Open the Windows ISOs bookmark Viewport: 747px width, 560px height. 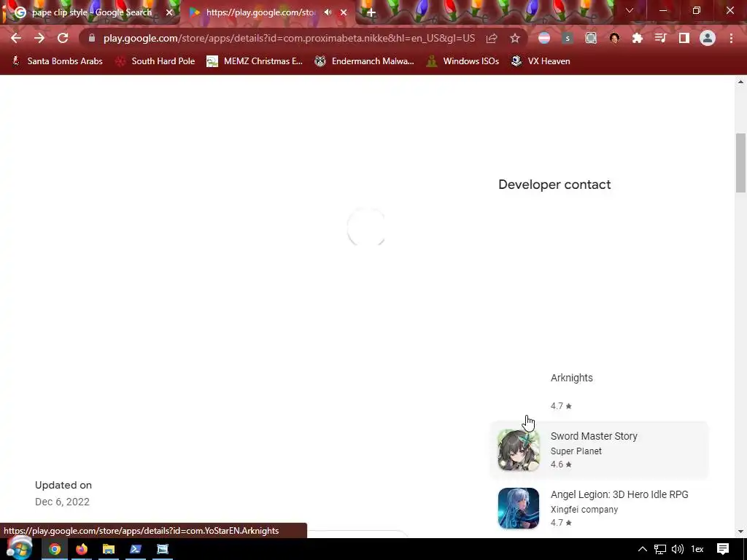(462, 61)
